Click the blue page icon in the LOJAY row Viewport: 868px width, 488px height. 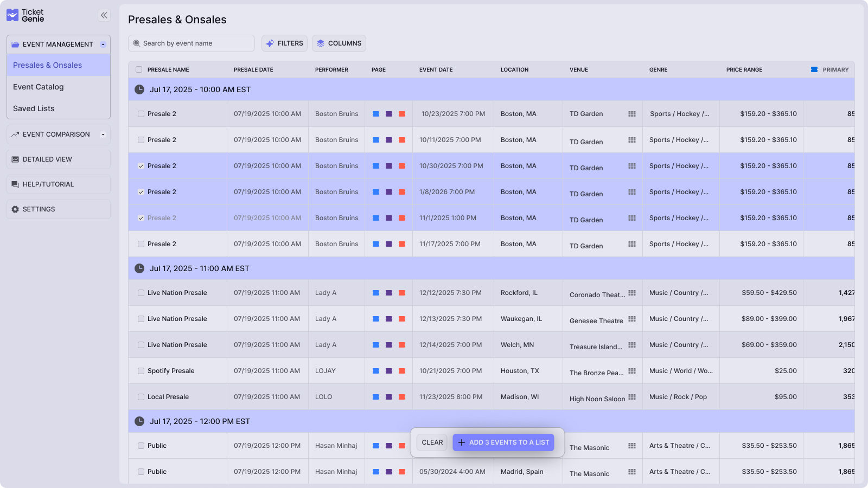pos(376,371)
